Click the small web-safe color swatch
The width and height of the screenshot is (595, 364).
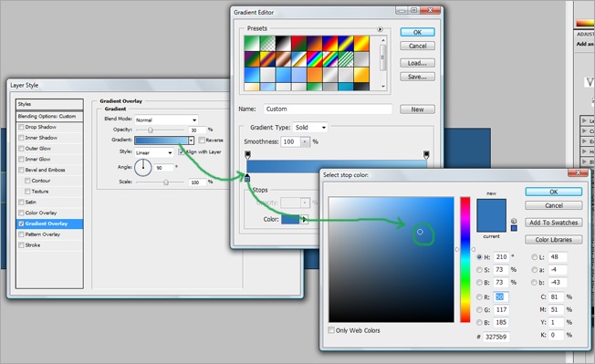[514, 228]
